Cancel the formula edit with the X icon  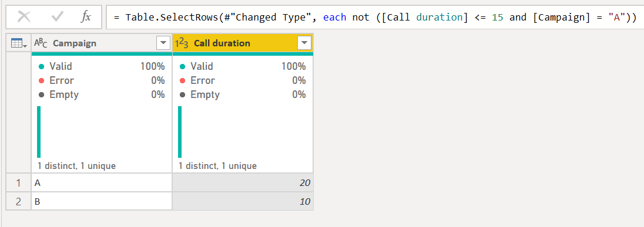pyautogui.click(x=24, y=17)
